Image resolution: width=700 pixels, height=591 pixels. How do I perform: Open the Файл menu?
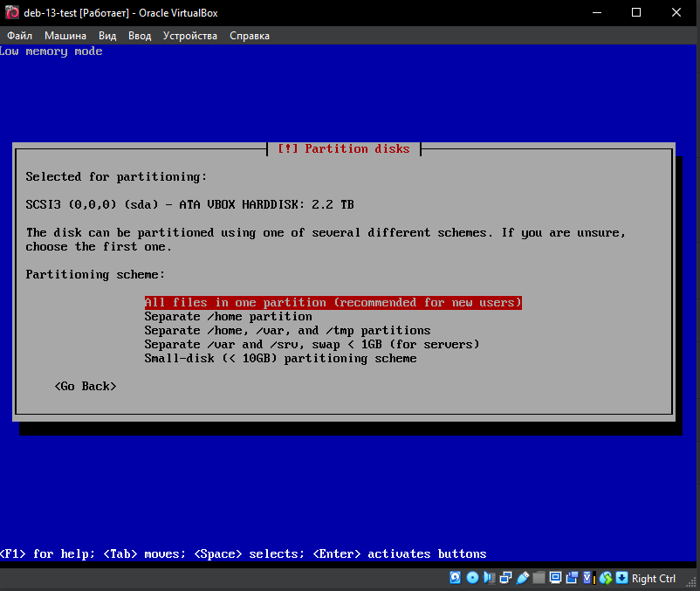[x=19, y=36]
